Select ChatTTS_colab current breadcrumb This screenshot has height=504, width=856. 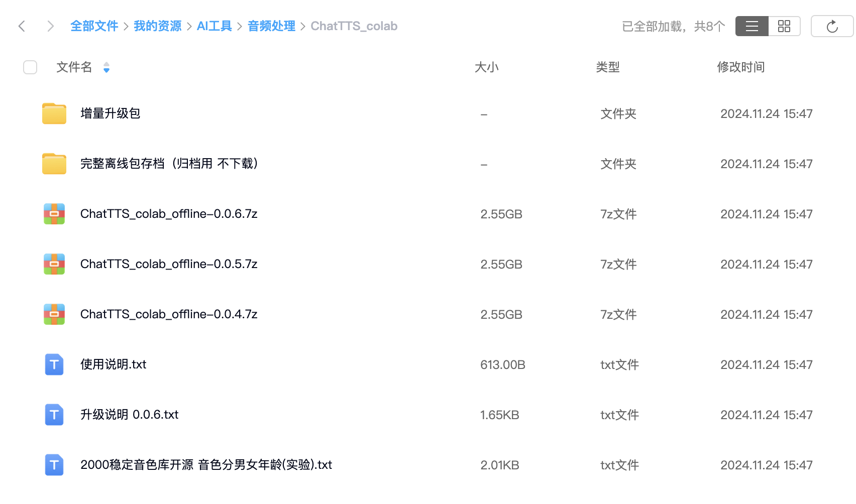pyautogui.click(x=354, y=26)
